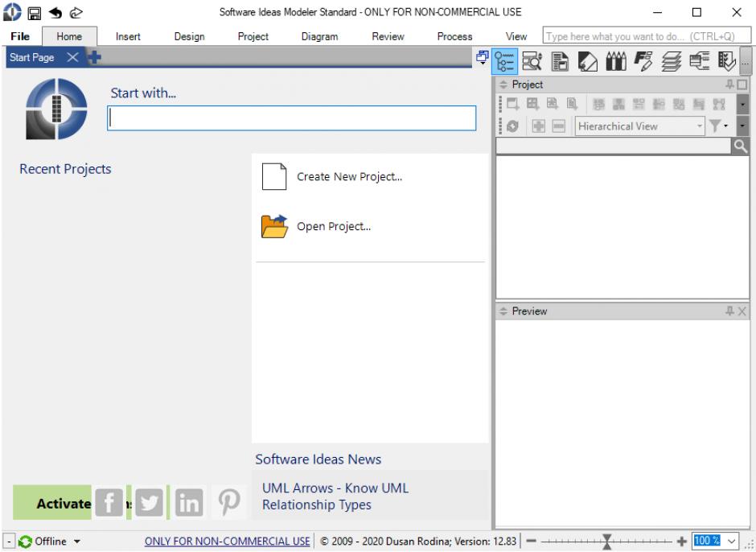
Task: Click the Facebook share icon
Action: click(109, 503)
